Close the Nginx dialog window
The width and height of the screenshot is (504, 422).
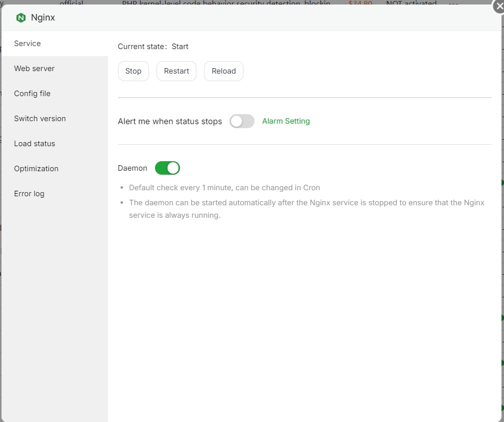point(499,6)
